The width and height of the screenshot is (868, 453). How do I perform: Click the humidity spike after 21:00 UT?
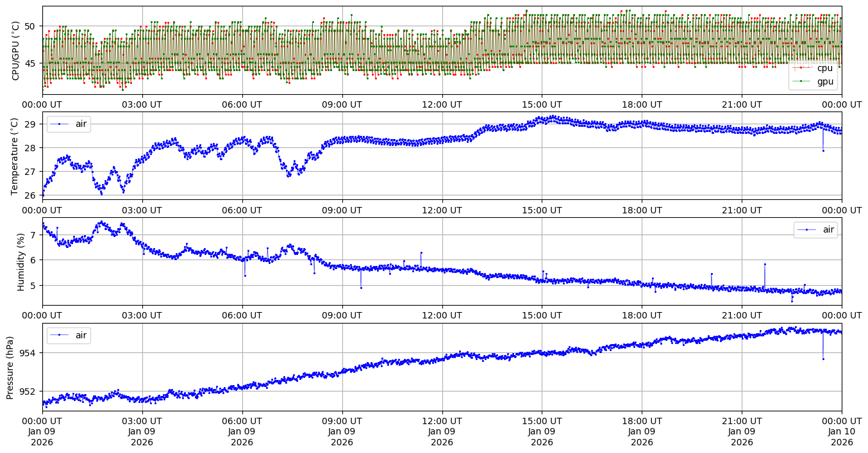click(x=765, y=264)
